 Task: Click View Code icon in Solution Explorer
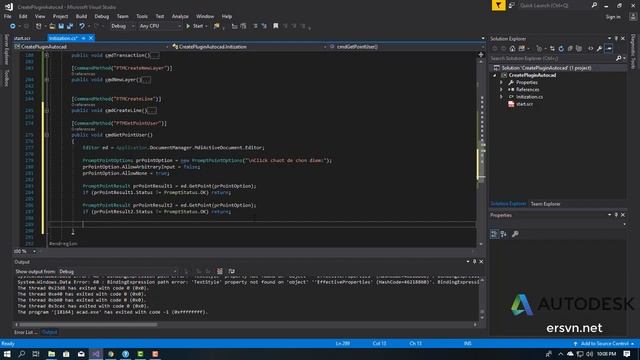coord(591,49)
